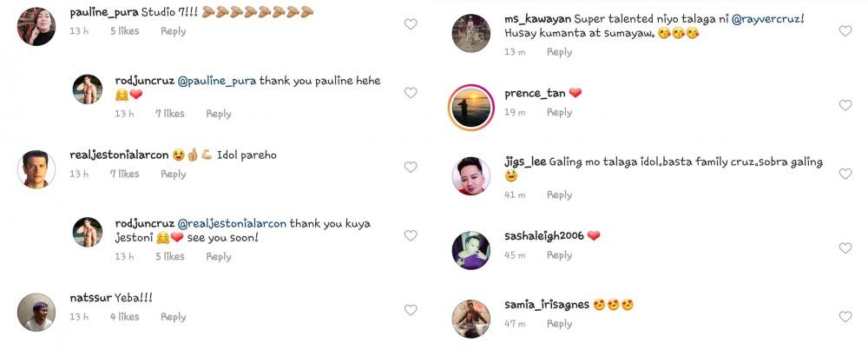868x350 pixels.
Task: Tap heart on realjestonialarcon's comment
Action: 411,167
